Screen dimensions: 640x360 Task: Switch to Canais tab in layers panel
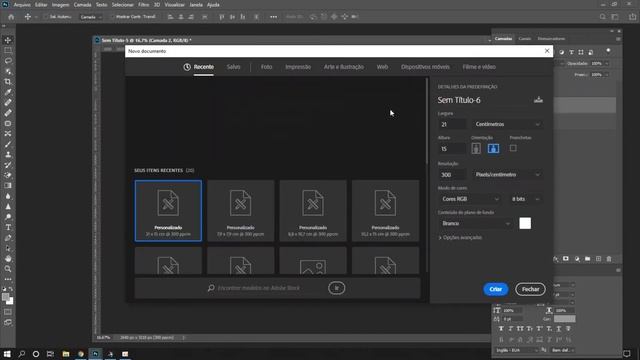(x=524, y=39)
